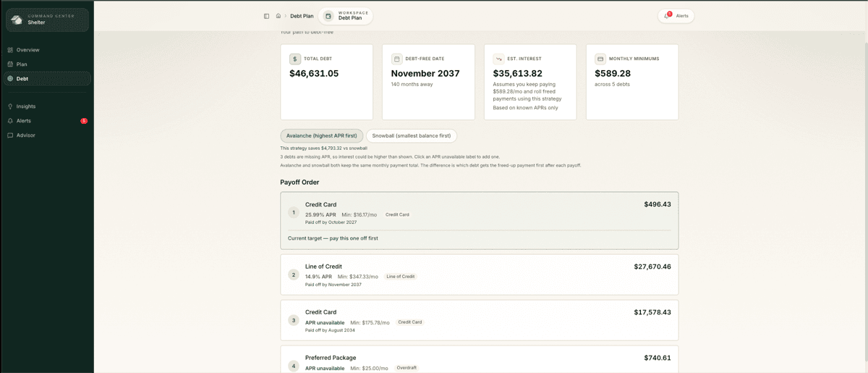Viewport: 868px width, 373px height.
Task: Click the dollar sign Total Debt icon
Action: [x=295, y=59]
